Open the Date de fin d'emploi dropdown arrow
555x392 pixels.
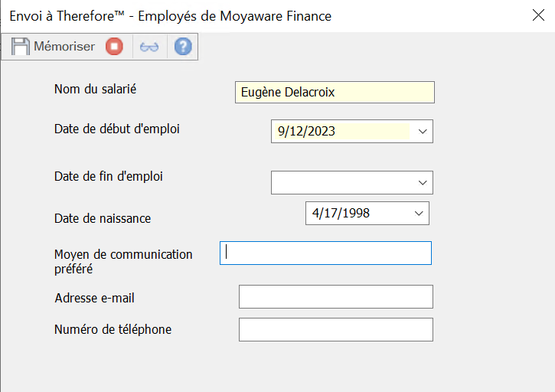tap(423, 183)
